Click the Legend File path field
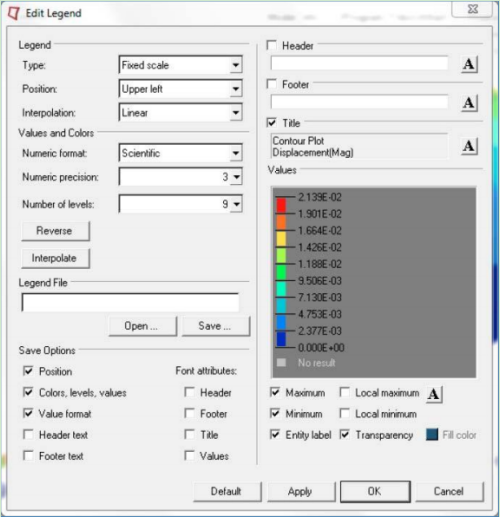Image resolution: width=500 pixels, height=517 pixels. pos(130,302)
